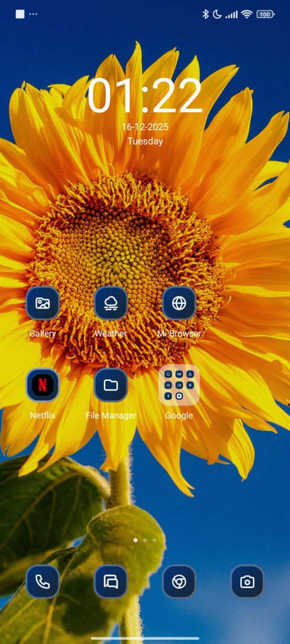Tap the date 16-12-2025
Viewport: 290px width, 644px height.
click(x=145, y=127)
